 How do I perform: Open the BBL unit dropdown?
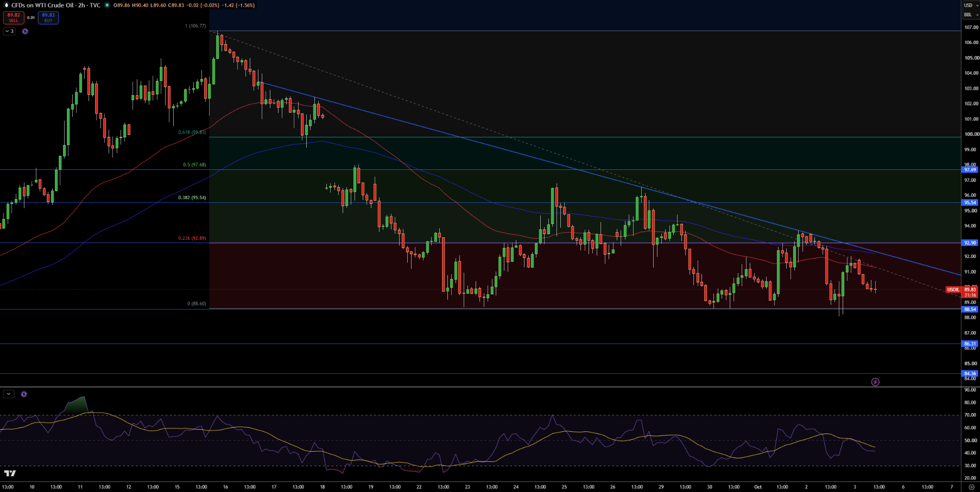coord(970,15)
